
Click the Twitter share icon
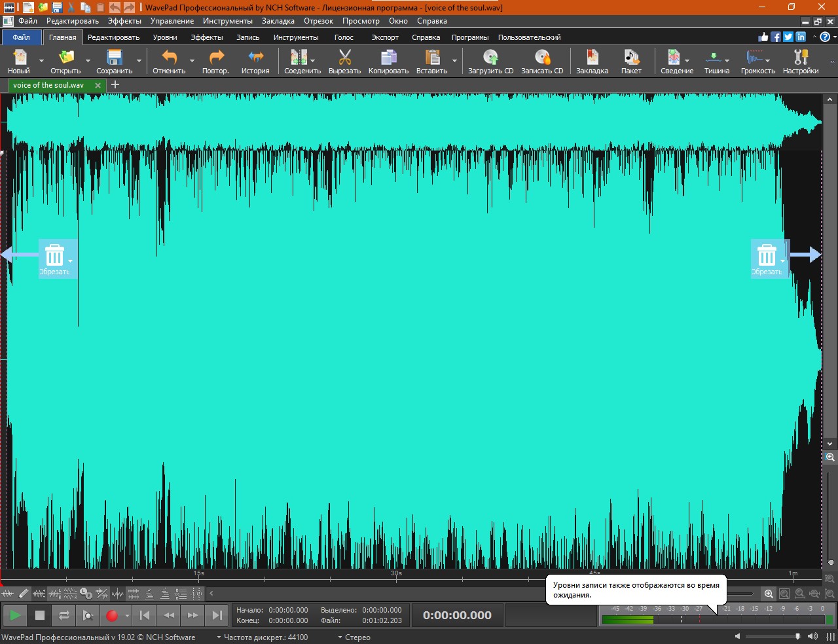tap(788, 37)
